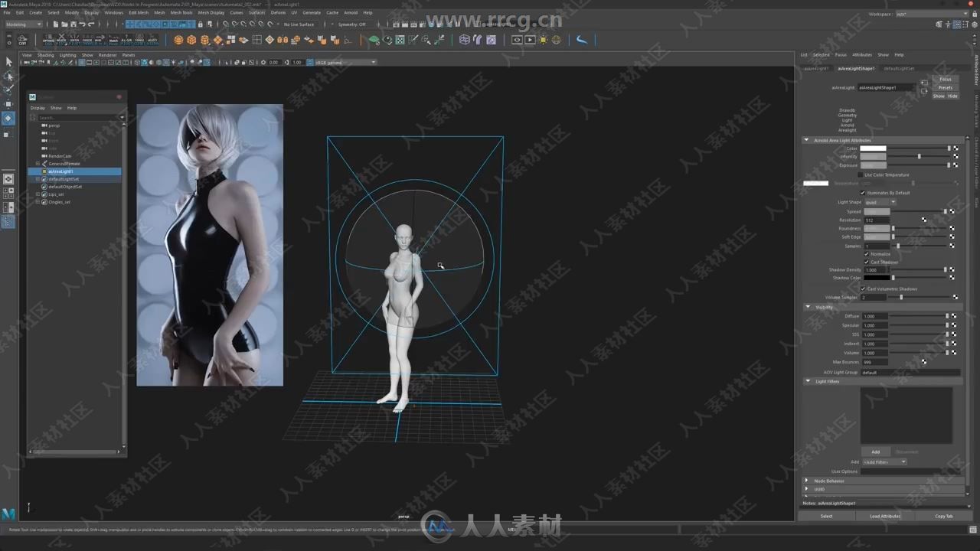Switch to the defaultLightSet tab
Viewport: 980px width, 551px height.
point(899,68)
